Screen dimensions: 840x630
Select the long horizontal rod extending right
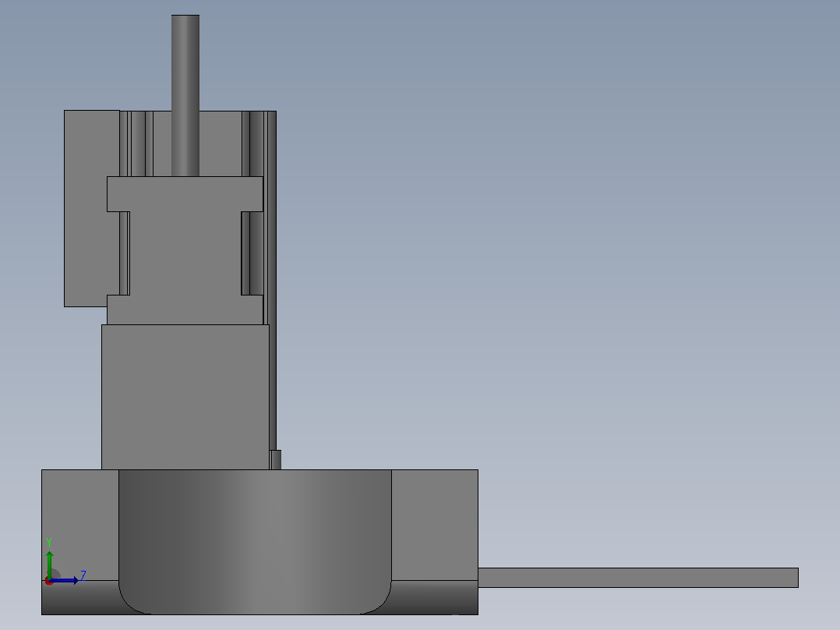coord(638,578)
